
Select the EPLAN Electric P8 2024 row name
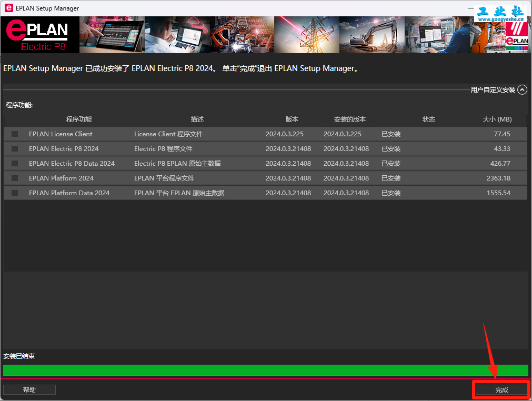(64, 148)
